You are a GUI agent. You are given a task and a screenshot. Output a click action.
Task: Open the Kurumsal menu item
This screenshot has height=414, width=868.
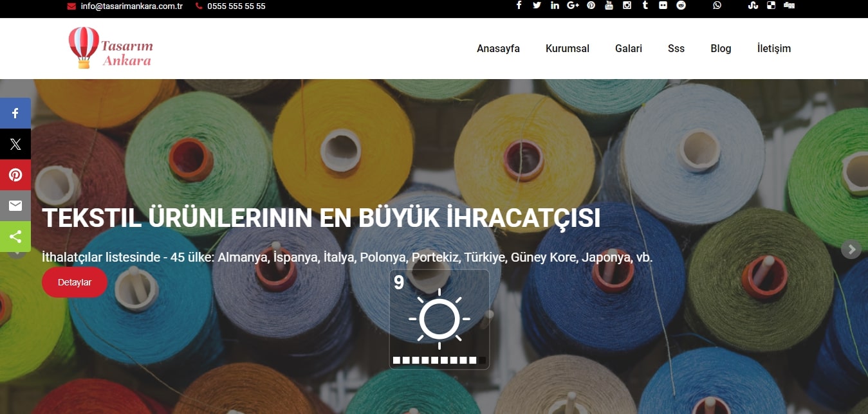click(568, 48)
